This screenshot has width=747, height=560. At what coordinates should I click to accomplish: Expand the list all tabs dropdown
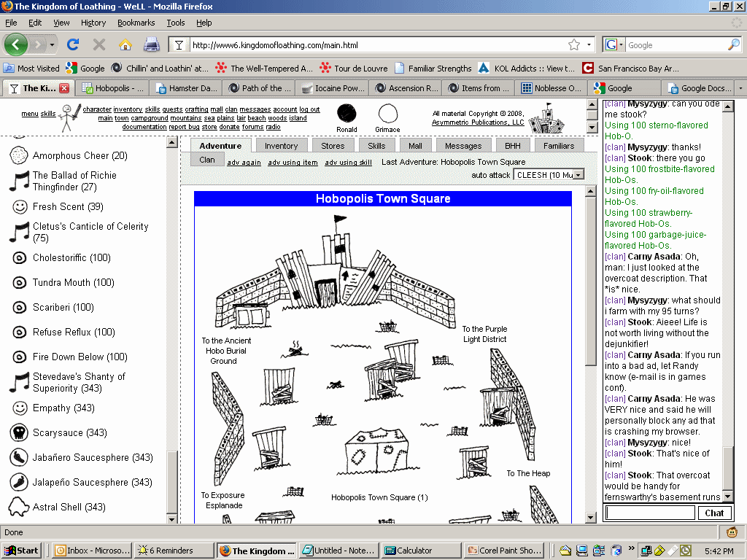pyautogui.click(x=740, y=88)
